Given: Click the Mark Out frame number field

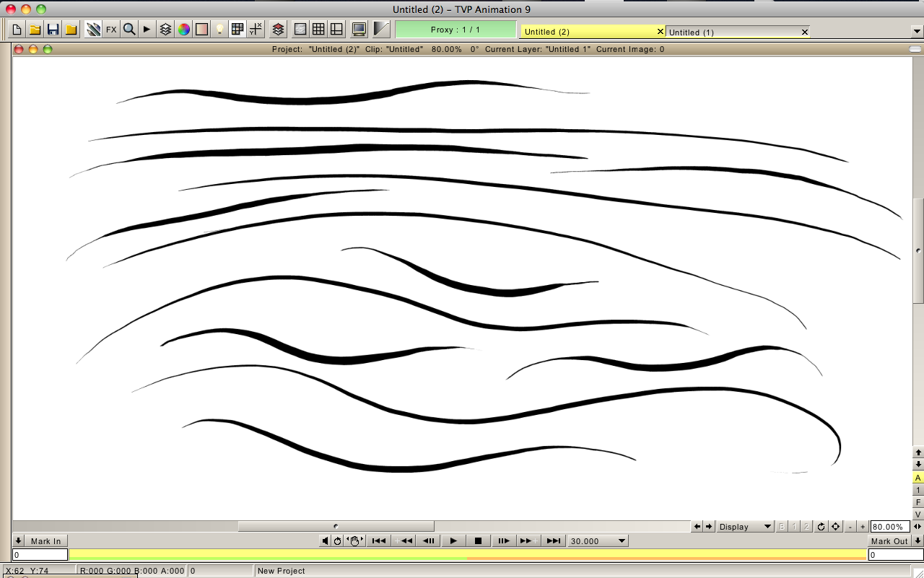Looking at the screenshot, I should (895, 555).
